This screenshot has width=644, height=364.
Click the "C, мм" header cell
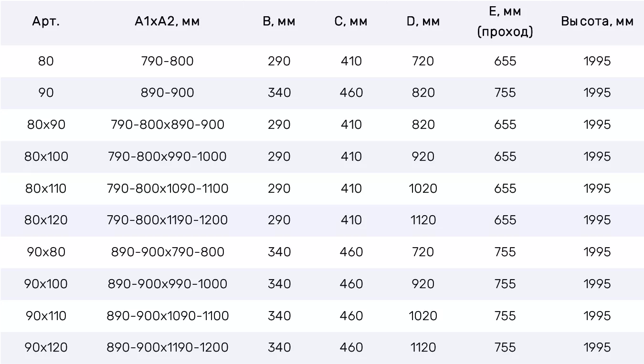point(351,22)
